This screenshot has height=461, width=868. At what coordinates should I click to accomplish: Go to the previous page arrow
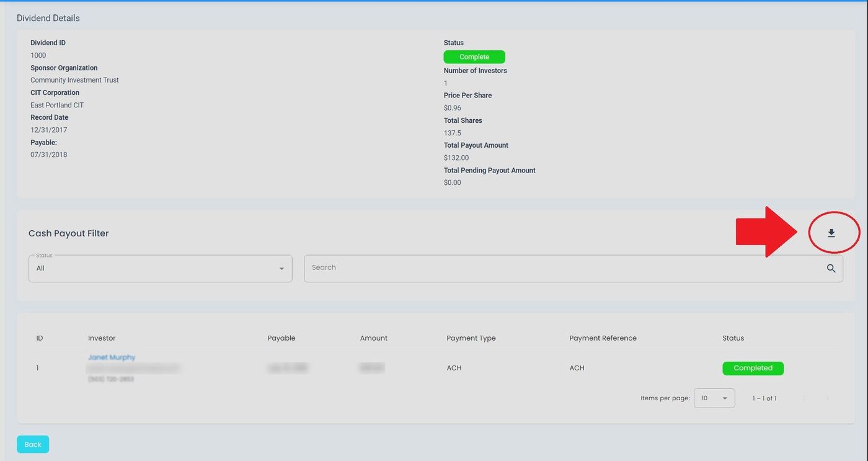(804, 398)
